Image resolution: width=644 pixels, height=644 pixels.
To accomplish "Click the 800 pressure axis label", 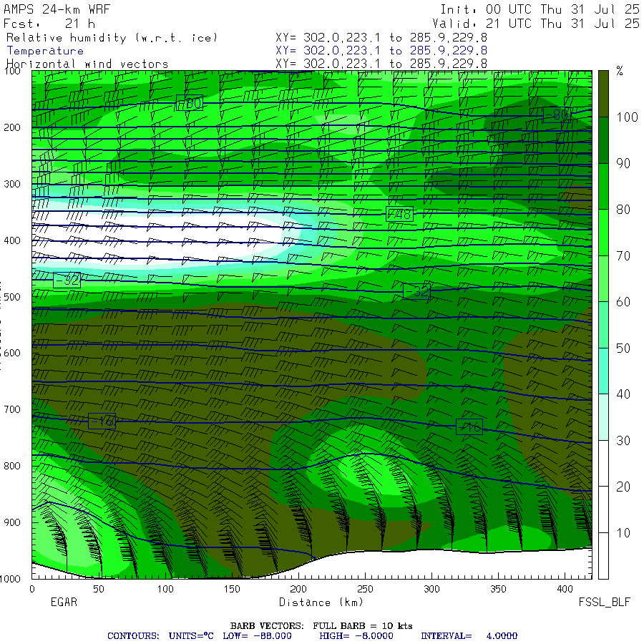I will 12,466.
